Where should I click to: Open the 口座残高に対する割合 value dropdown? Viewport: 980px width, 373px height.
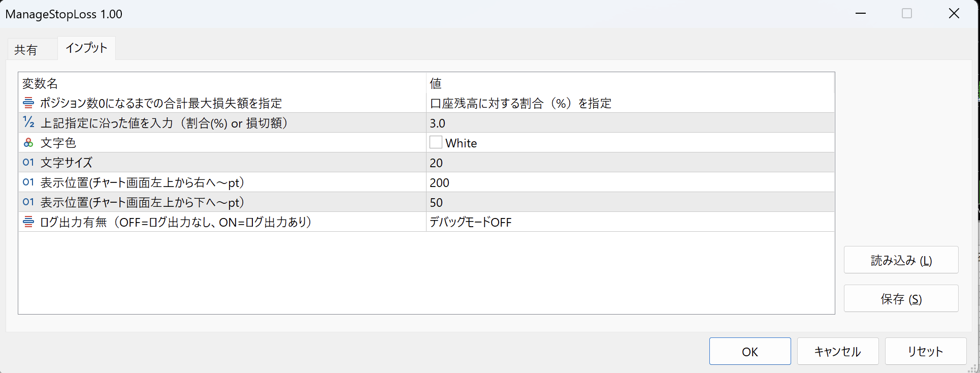click(x=630, y=103)
